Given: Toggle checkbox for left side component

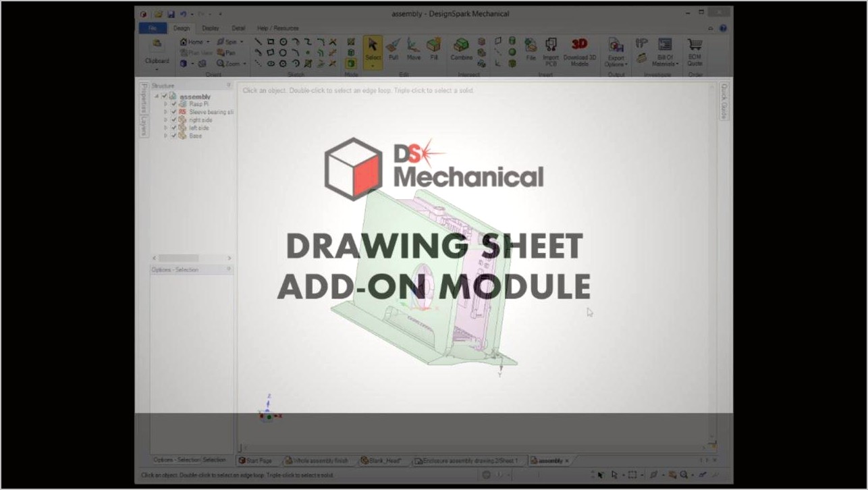Looking at the screenshot, I should (173, 128).
